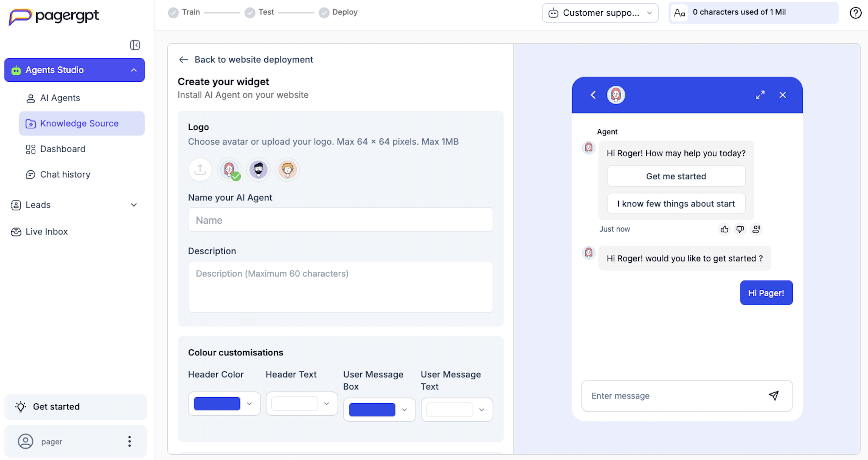
Task: Collapse the left sidebar panel icon
Action: pyautogui.click(x=135, y=45)
